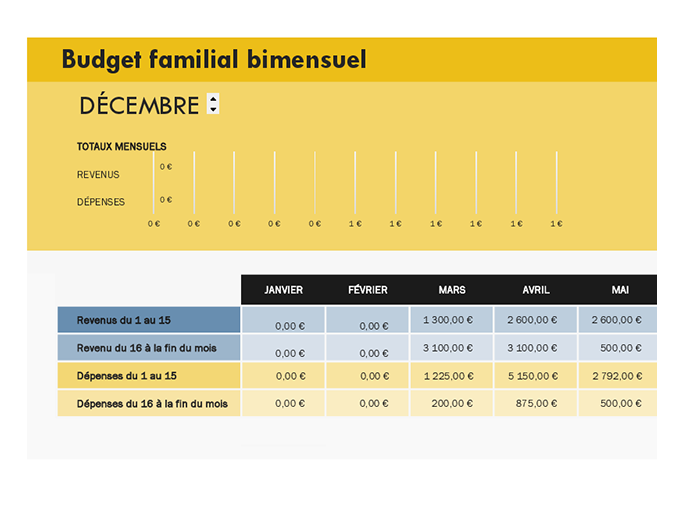675x520 pixels.
Task: Select row label Revenu du 16 à la fin du mois
Action: (149, 348)
